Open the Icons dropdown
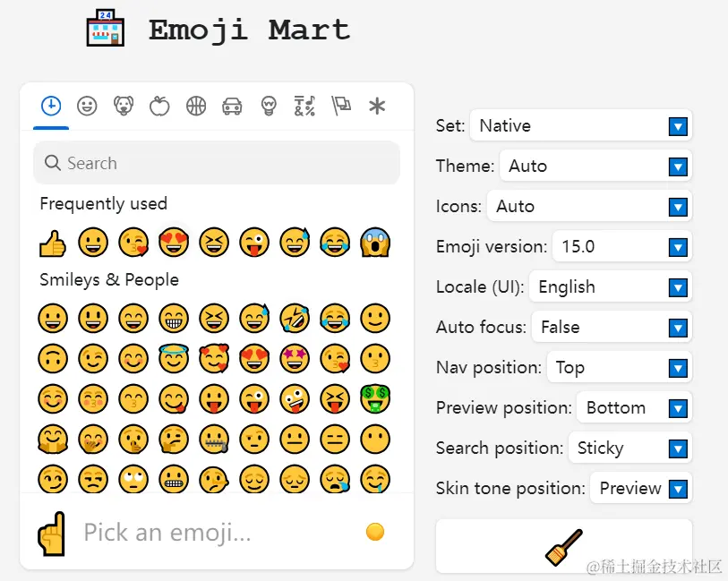Viewport: 728px width, 581px height. [x=589, y=207]
